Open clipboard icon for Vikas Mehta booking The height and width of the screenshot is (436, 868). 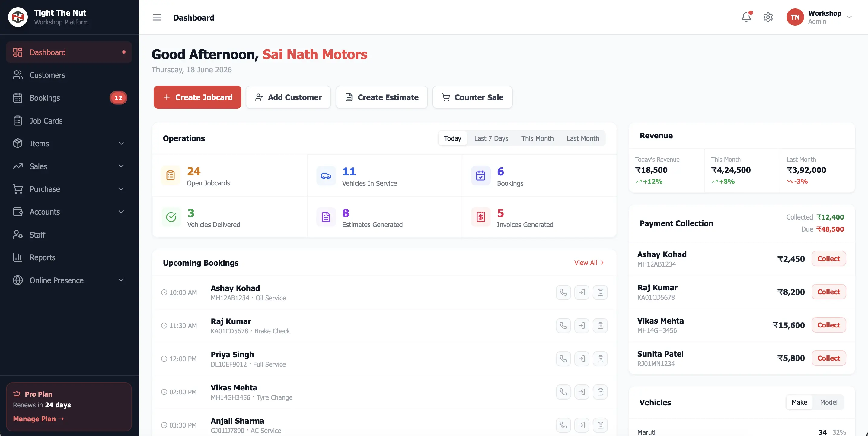[600, 392]
